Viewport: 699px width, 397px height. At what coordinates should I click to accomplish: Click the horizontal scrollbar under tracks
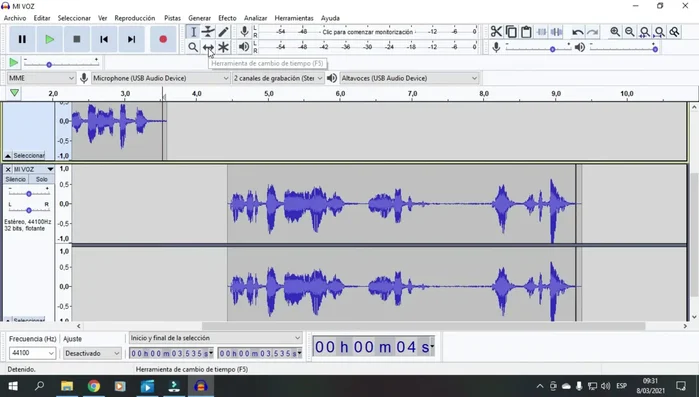[423, 326]
